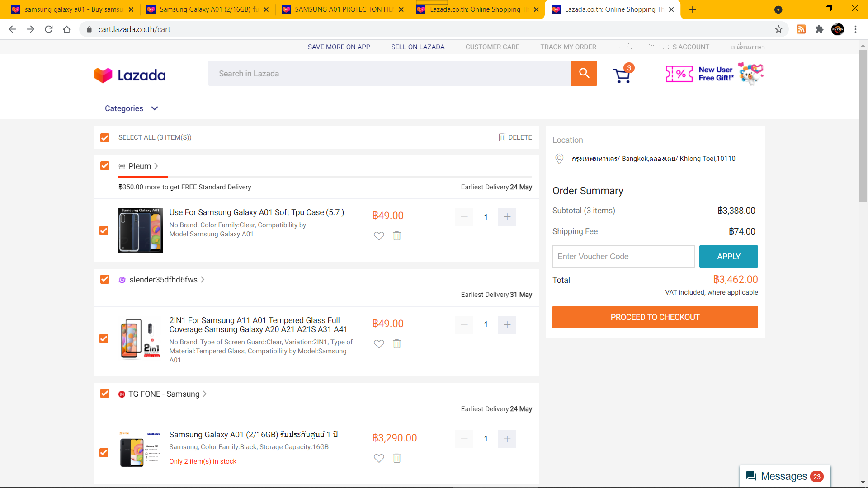Uncheck the Soft Tpu Case item checkbox
Screen dimensions: 868x488
[x=104, y=230]
